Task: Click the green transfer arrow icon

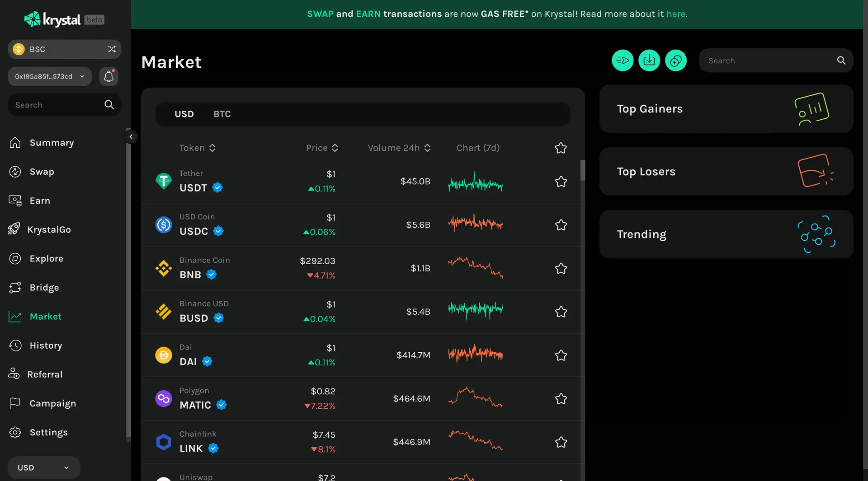Action: [623, 61]
